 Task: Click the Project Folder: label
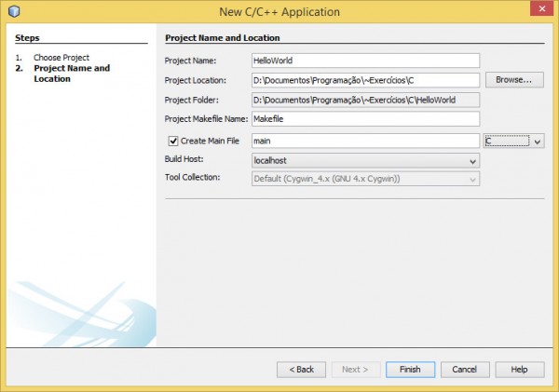191,100
